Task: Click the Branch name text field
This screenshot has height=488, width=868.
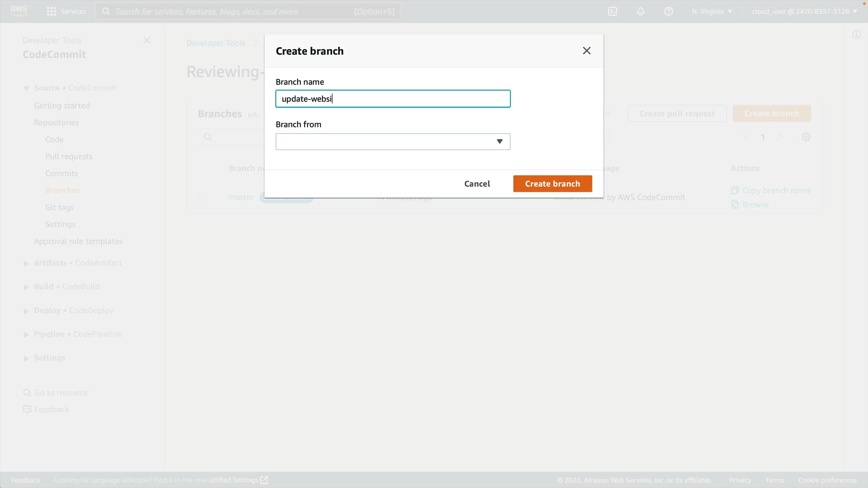Action: (392, 99)
